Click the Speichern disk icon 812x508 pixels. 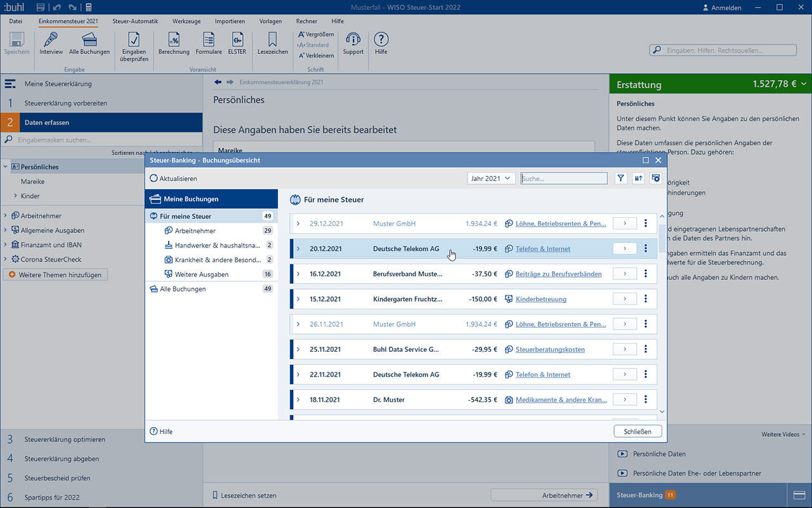[x=17, y=44]
